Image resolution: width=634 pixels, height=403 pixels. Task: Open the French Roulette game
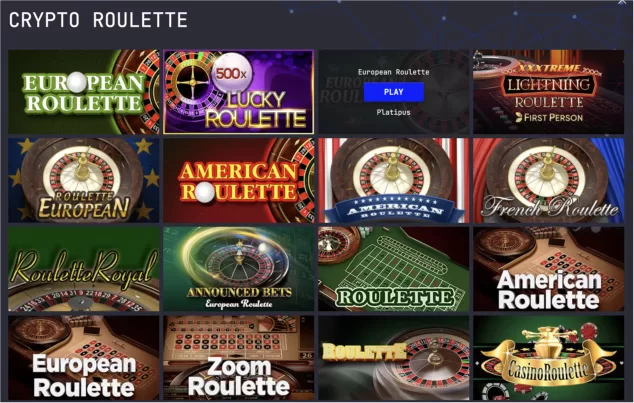point(549,180)
